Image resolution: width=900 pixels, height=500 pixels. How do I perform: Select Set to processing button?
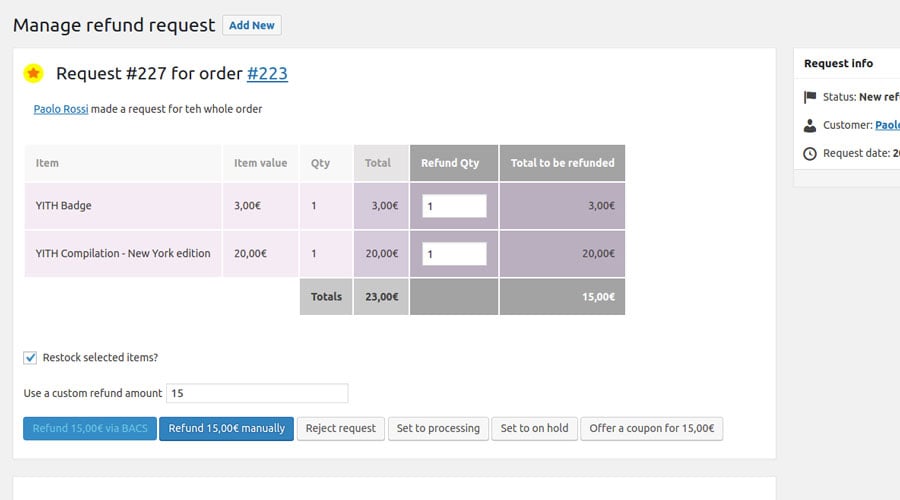coord(438,429)
